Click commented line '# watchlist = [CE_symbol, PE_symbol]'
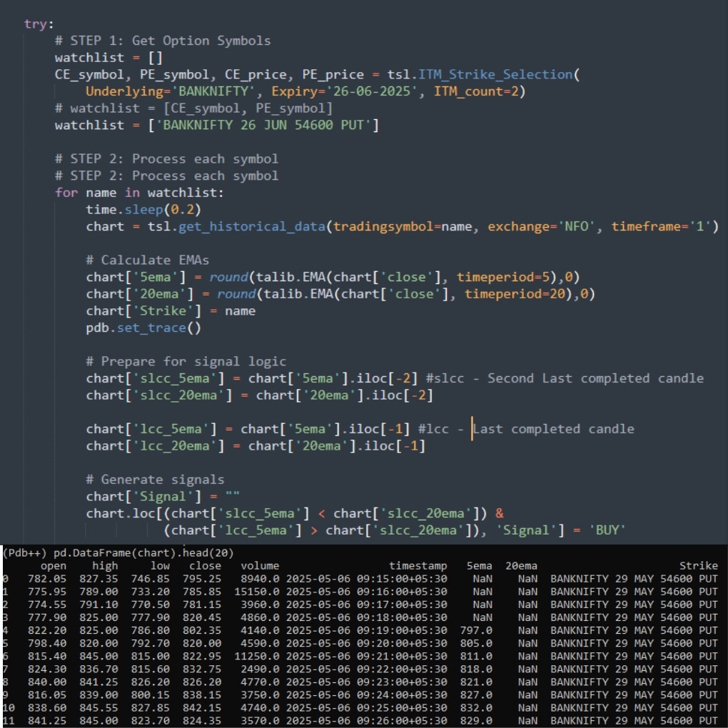Viewport: 728px width, 728px height. click(x=193, y=108)
